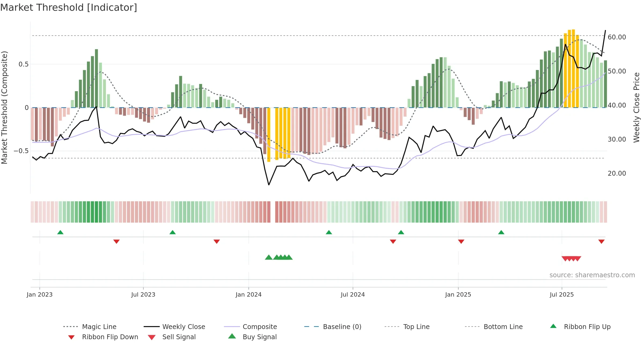Click the first Ribbon Flip Up marker in early 2023

60,232
